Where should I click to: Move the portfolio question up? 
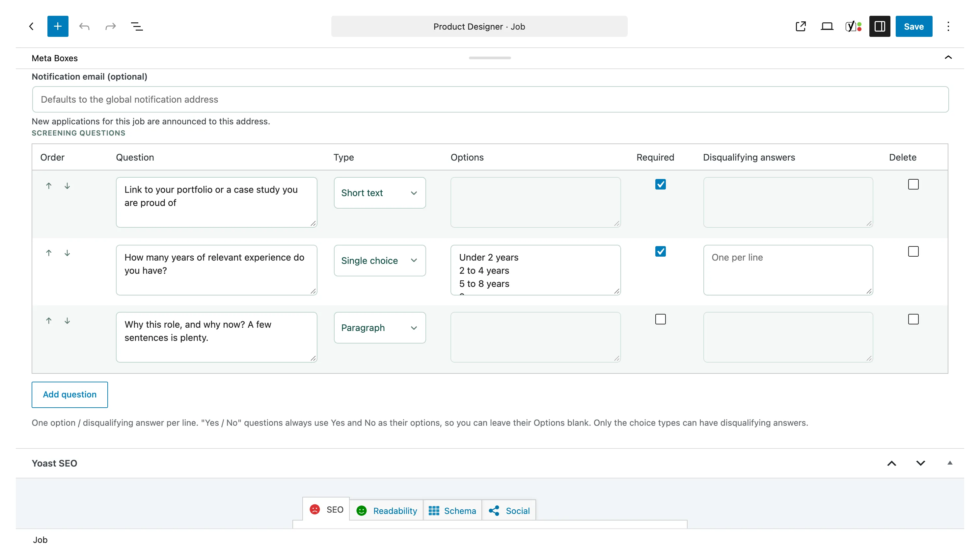tap(49, 186)
